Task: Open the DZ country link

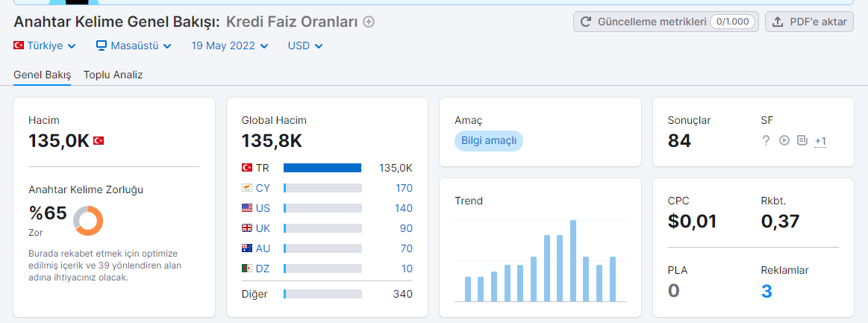Action: (263, 269)
